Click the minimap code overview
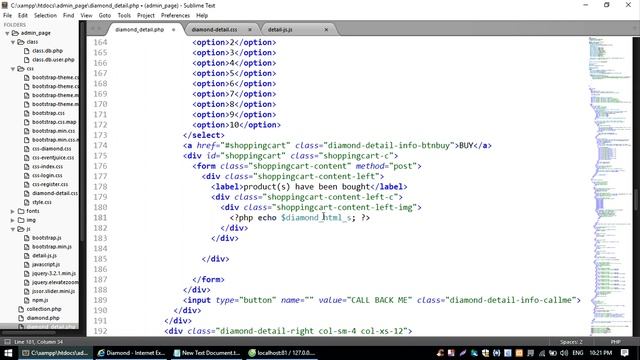Screen dimensions: 640x360 (610, 186)
